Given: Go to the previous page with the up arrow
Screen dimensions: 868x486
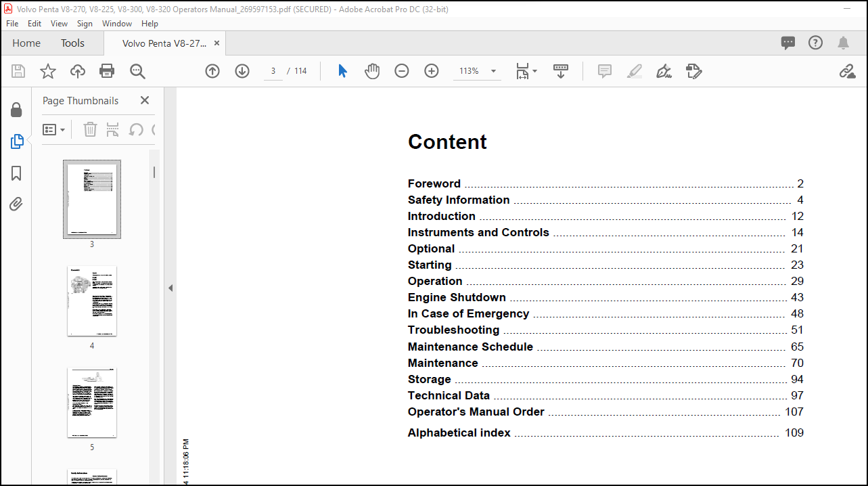Looking at the screenshot, I should pos(212,71).
